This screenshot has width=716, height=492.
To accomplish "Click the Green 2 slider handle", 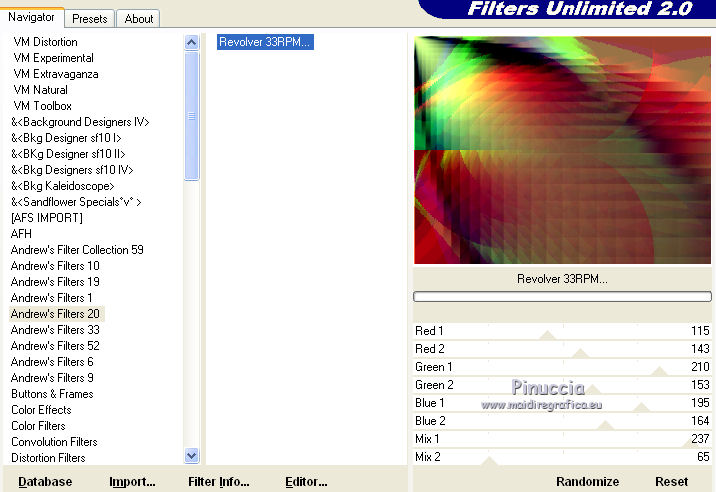I will [592, 389].
